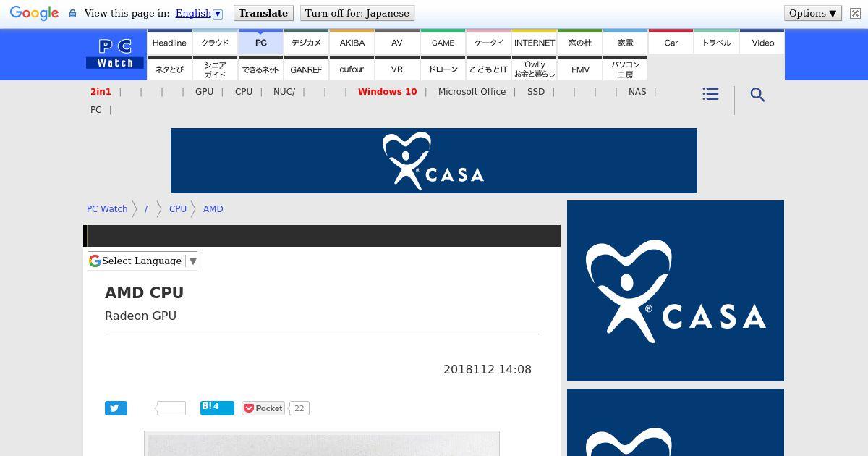
Task: Click the Google logo in the translate bar
Action: 34,14
